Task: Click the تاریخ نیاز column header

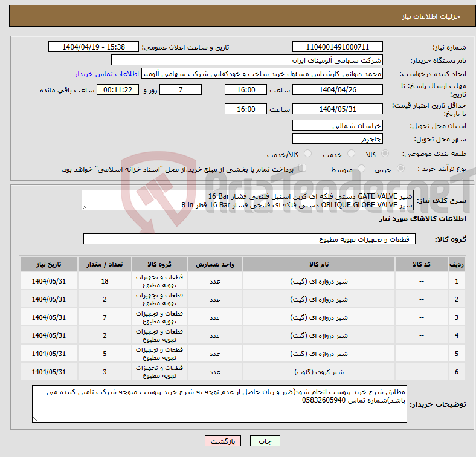Action: tap(49, 264)
